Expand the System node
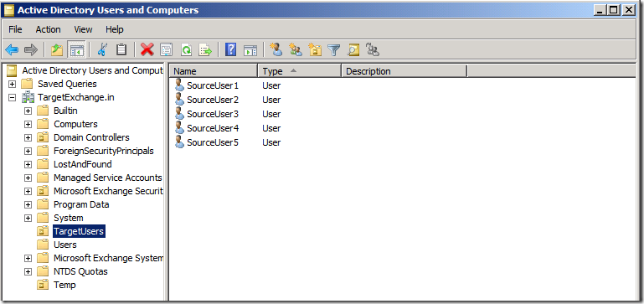The image size is (644, 304). pyautogui.click(x=28, y=218)
